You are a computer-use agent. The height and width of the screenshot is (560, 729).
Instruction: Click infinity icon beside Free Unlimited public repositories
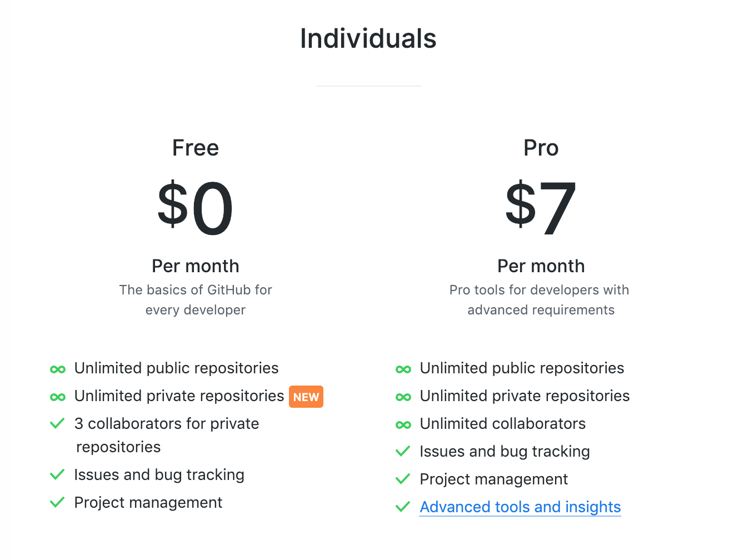tap(58, 369)
